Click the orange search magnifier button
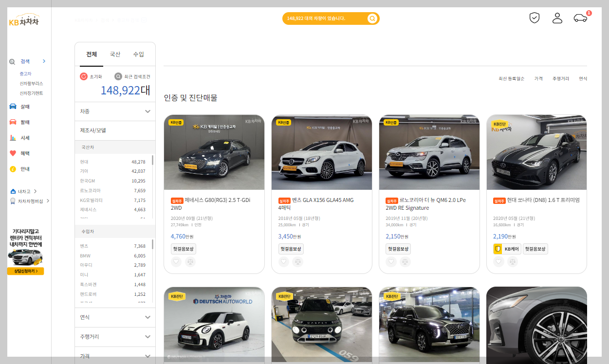 [x=372, y=18]
